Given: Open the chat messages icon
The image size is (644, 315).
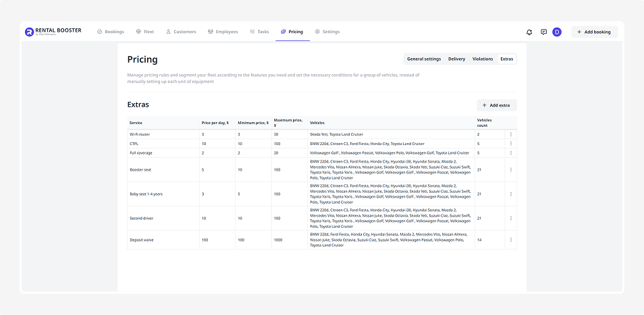Looking at the screenshot, I should tap(543, 32).
